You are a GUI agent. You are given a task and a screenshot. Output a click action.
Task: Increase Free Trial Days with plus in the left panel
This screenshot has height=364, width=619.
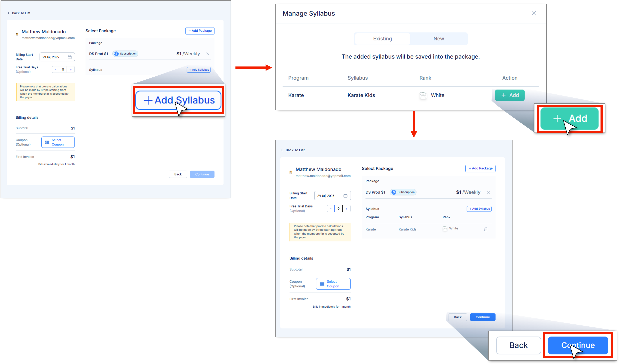71,69
